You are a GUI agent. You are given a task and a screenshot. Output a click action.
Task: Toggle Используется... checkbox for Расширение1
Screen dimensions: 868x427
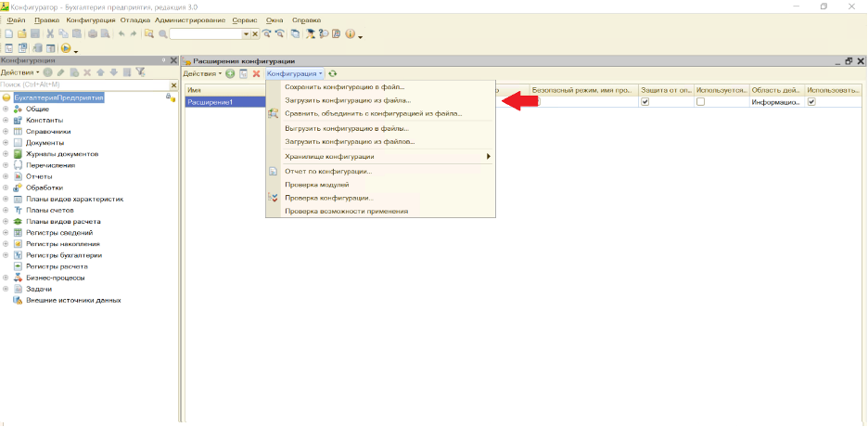tap(700, 102)
